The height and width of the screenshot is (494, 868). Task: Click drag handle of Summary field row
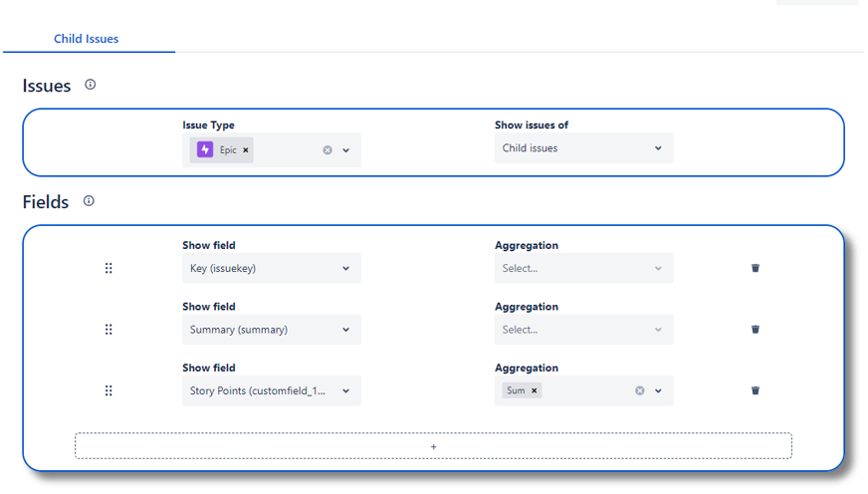click(x=108, y=330)
